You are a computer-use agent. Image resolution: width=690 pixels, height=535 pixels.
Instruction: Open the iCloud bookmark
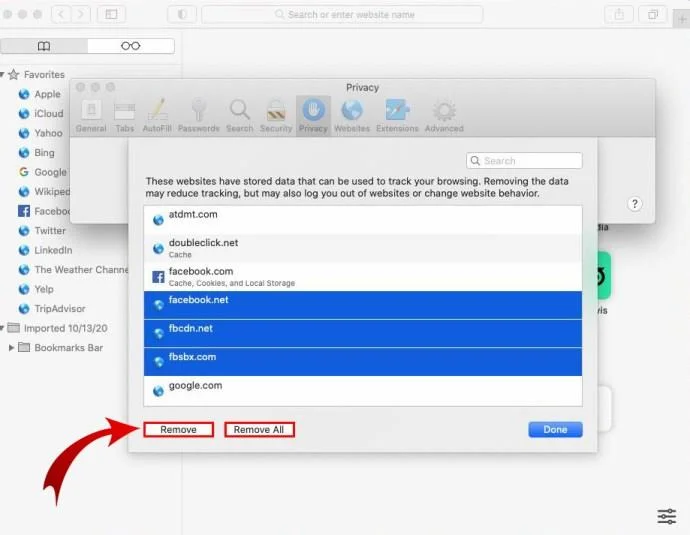(x=41, y=114)
